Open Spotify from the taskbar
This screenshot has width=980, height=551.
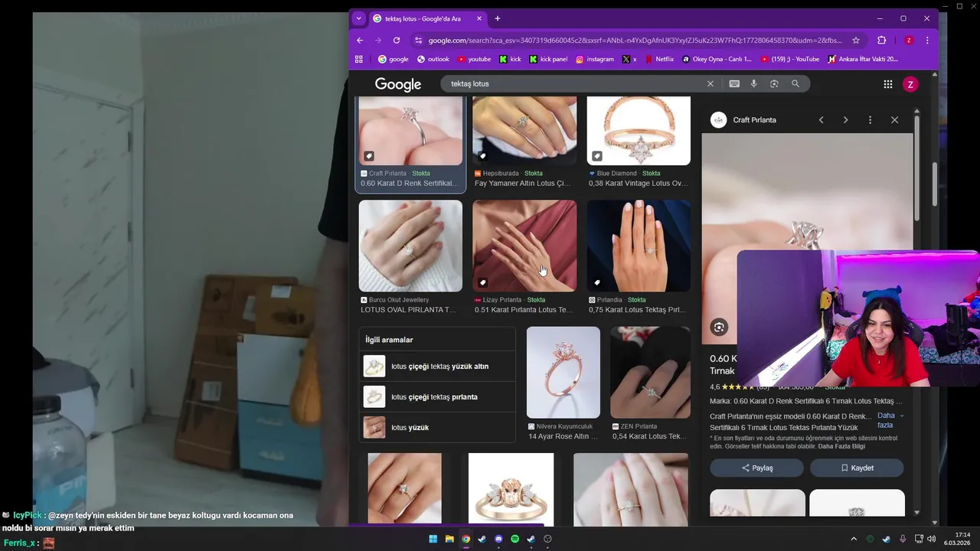(x=514, y=539)
